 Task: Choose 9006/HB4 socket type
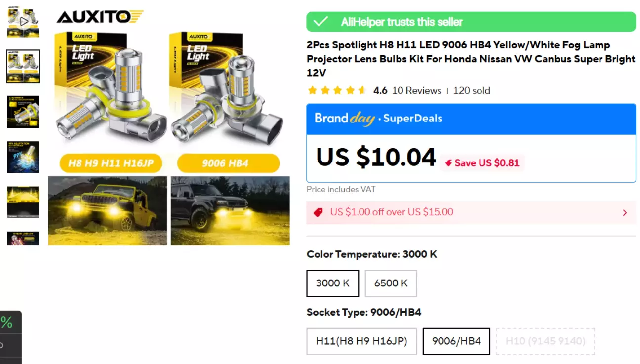coord(456,341)
